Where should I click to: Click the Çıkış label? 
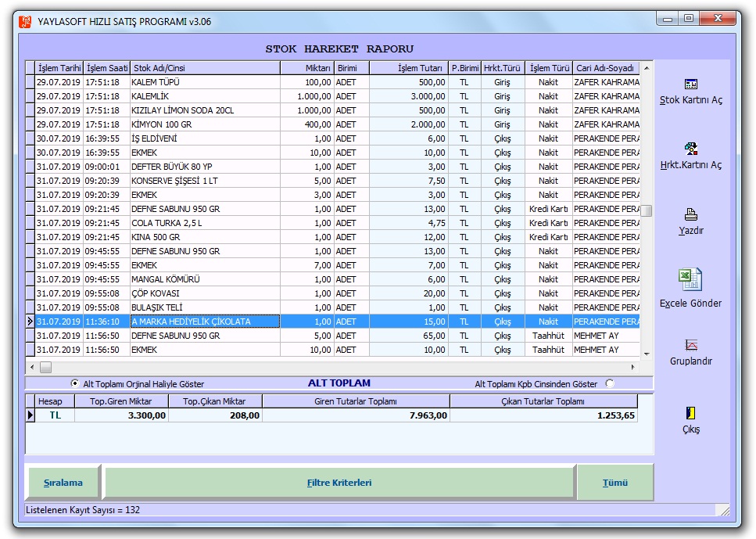pyautogui.click(x=691, y=429)
